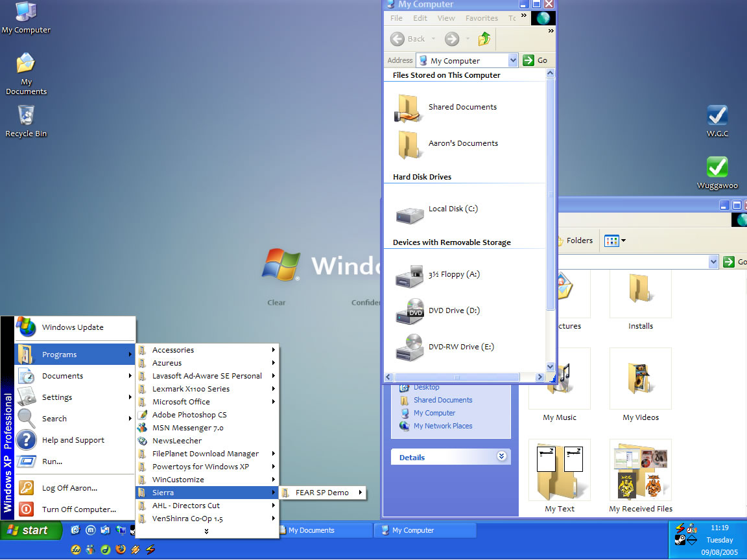Open the Favorites menu in My Computer
This screenshot has height=560, width=747.
coord(481,18)
